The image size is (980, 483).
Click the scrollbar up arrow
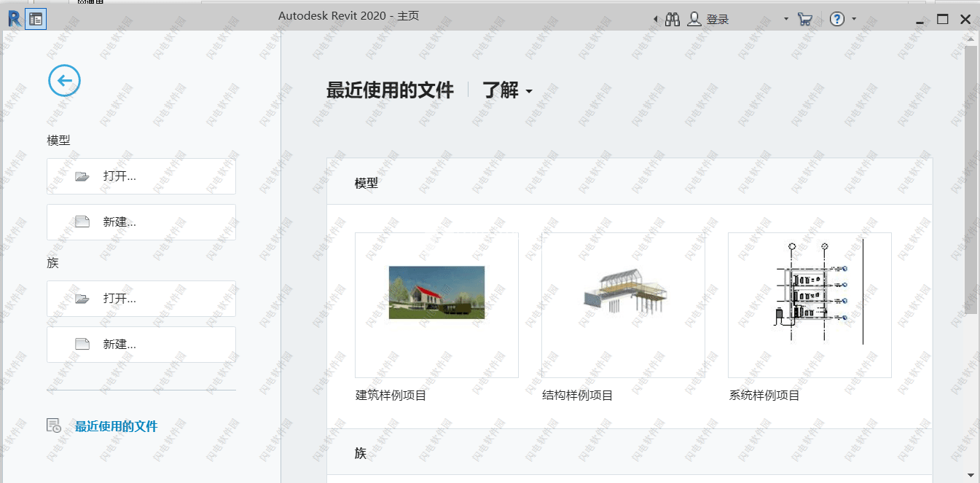[x=971, y=38]
